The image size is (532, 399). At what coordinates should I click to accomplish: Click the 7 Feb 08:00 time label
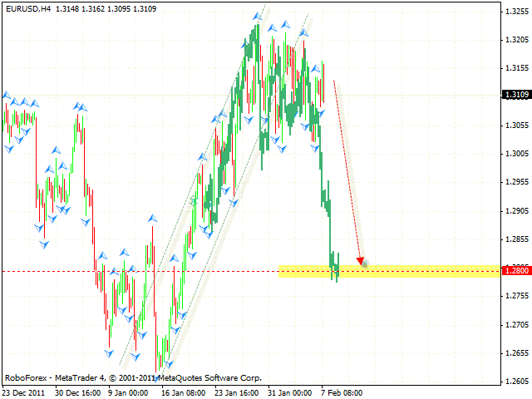pyautogui.click(x=341, y=392)
